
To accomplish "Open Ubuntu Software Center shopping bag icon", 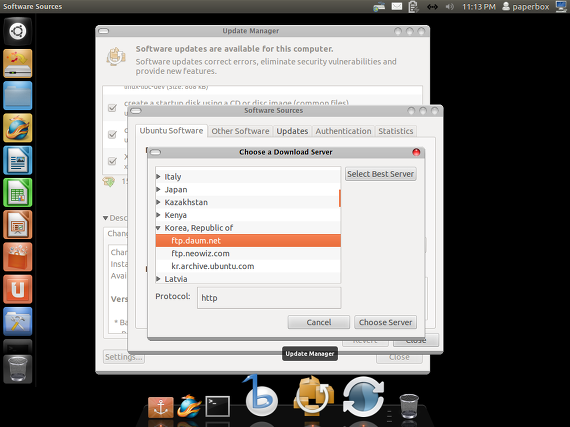I will [x=17, y=257].
